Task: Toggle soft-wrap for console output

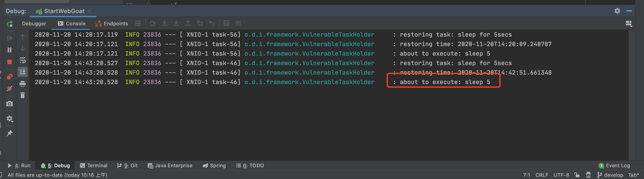Action: click(x=23, y=60)
